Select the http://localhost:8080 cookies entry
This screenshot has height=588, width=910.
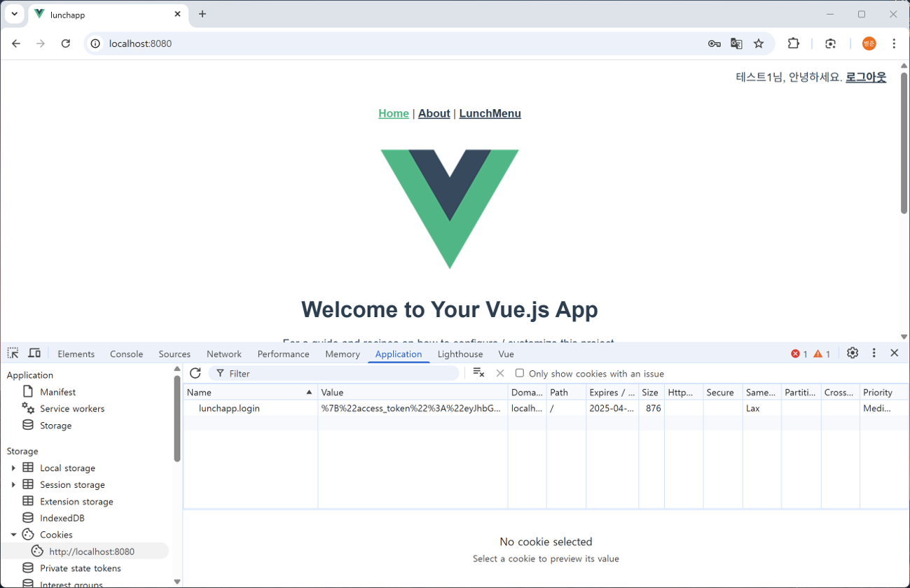91,552
